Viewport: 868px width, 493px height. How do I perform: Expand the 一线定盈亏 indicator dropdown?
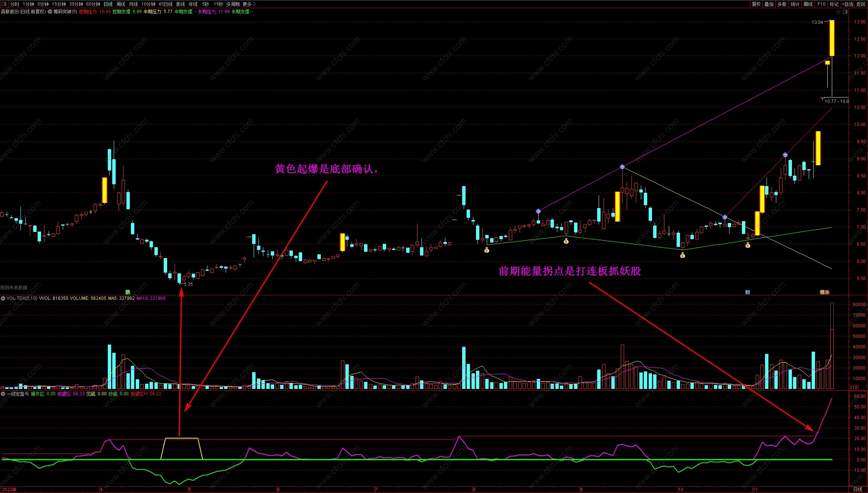(3, 394)
